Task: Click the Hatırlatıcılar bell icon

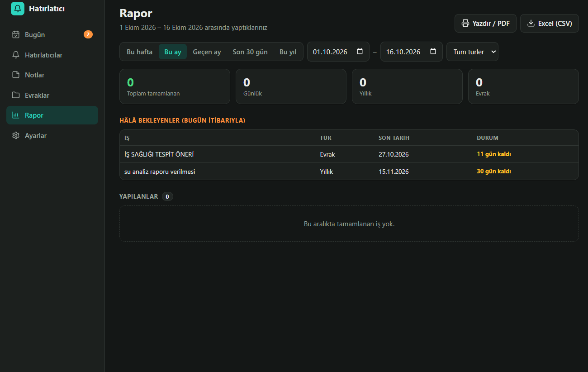Action: click(16, 55)
